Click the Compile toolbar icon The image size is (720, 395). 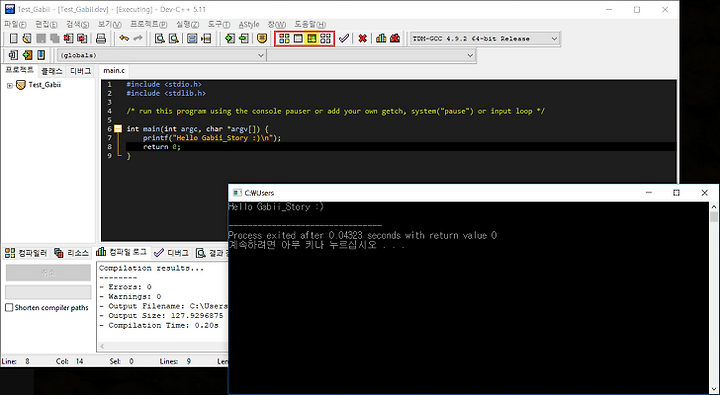point(284,39)
